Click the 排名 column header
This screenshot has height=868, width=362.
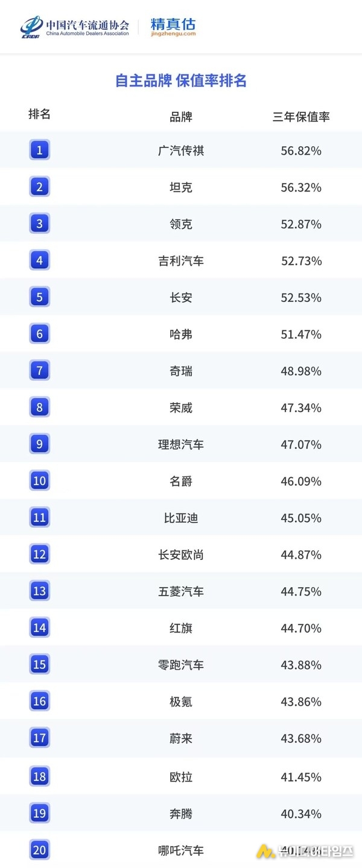click(x=39, y=114)
